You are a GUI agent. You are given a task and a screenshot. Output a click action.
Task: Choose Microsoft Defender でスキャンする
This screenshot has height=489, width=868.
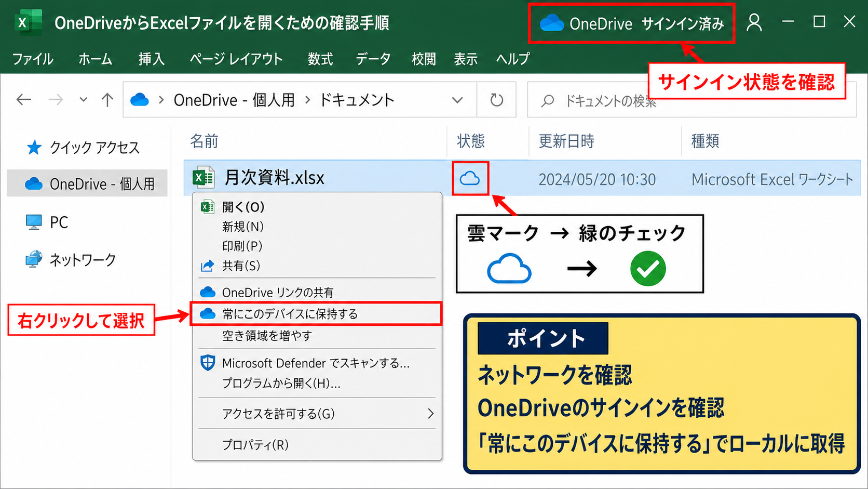coord(317,363)
